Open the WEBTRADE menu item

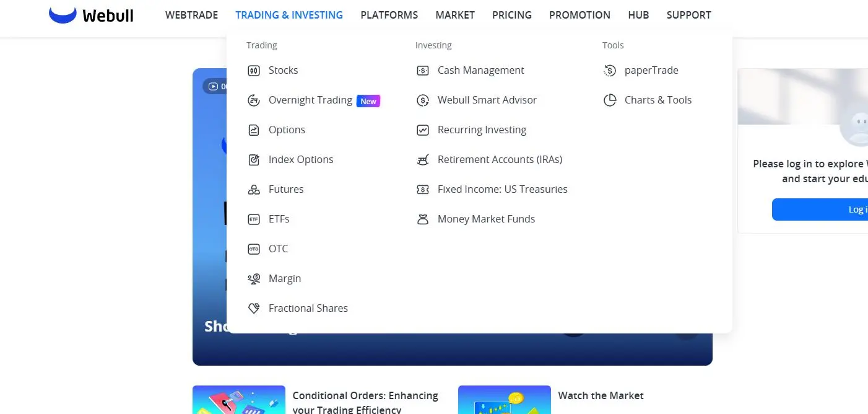[x=191, y=15]
